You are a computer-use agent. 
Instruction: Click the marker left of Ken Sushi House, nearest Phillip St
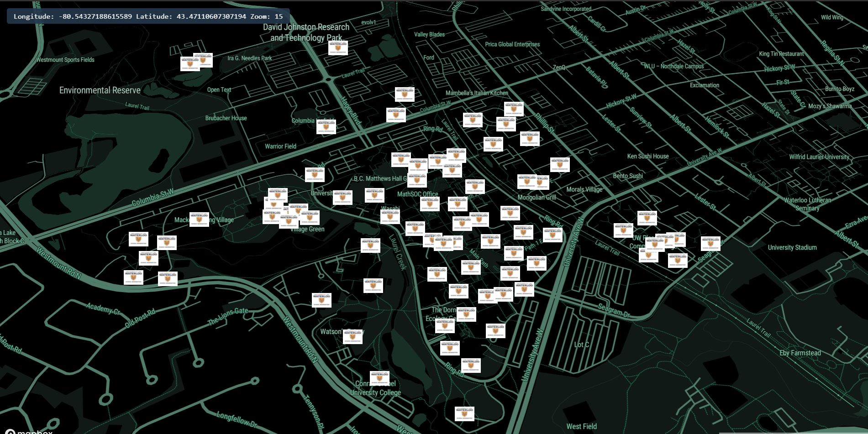[560, 164]
